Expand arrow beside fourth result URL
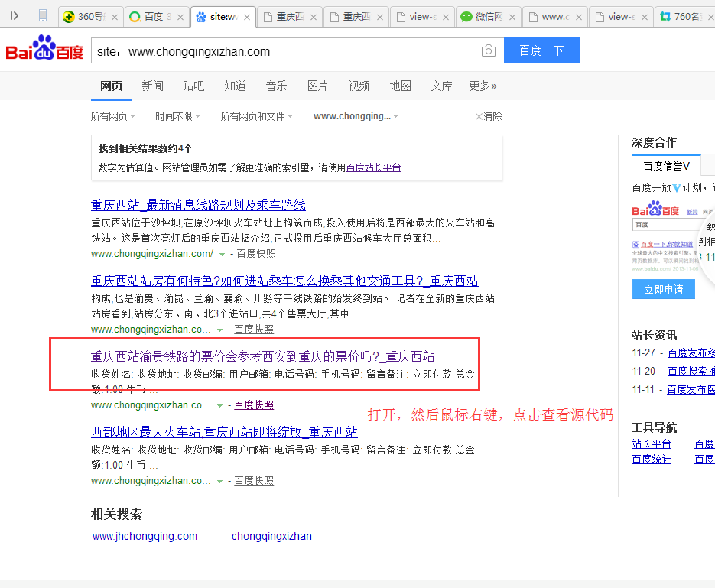 (219, 482)
